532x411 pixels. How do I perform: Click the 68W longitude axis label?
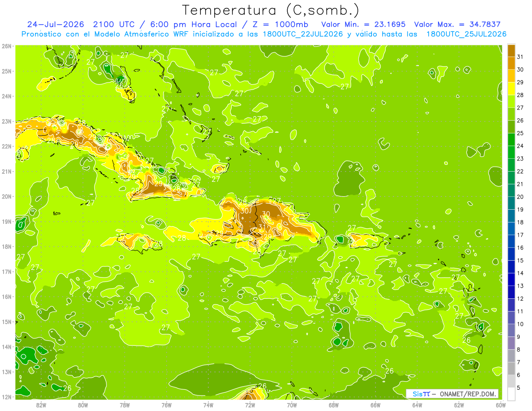pos(333,404)
